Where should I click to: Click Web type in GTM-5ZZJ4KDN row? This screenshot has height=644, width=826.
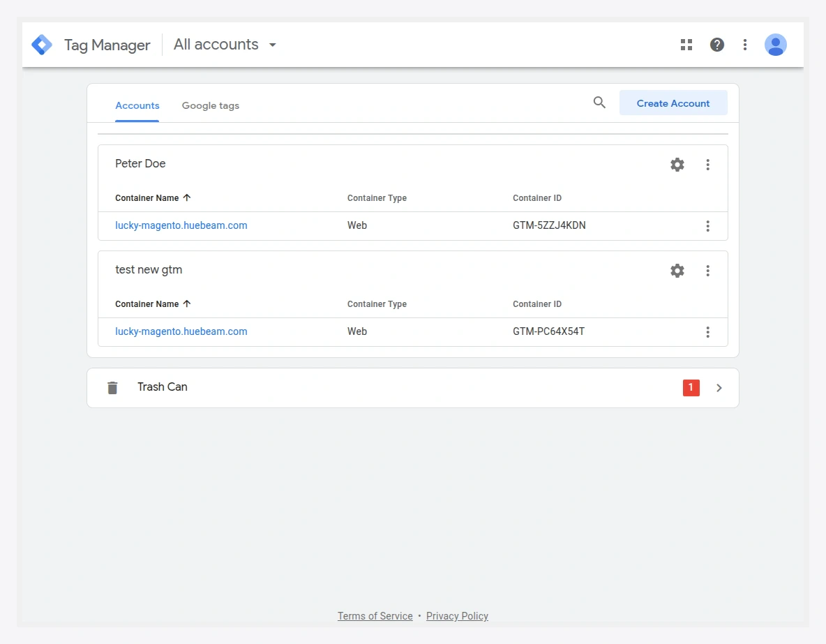[x=356, y=225]
